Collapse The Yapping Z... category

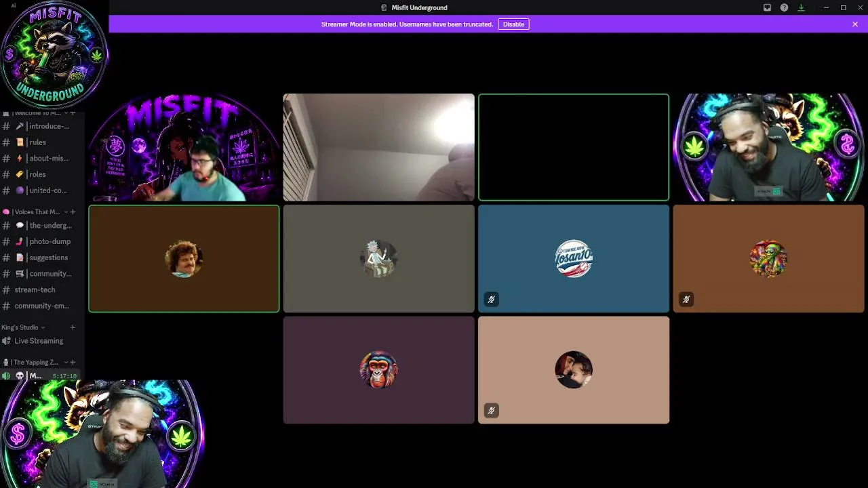[x=34, y=363]
